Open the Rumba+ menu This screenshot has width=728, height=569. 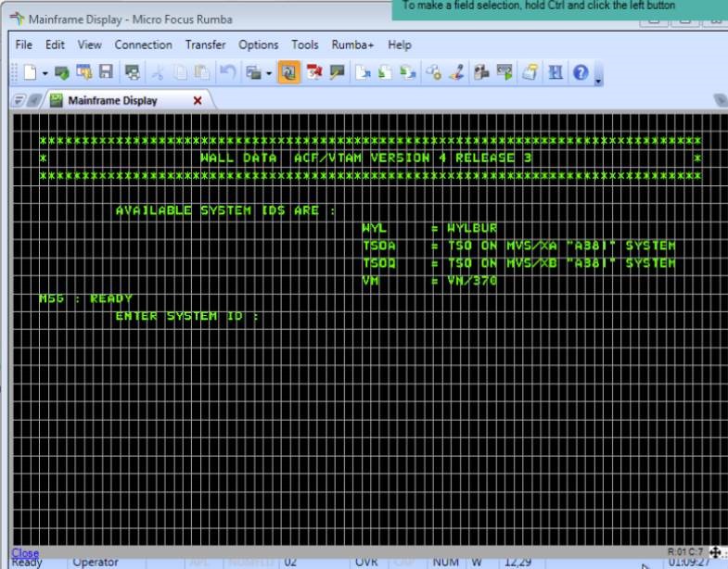(x=352, y=45)
